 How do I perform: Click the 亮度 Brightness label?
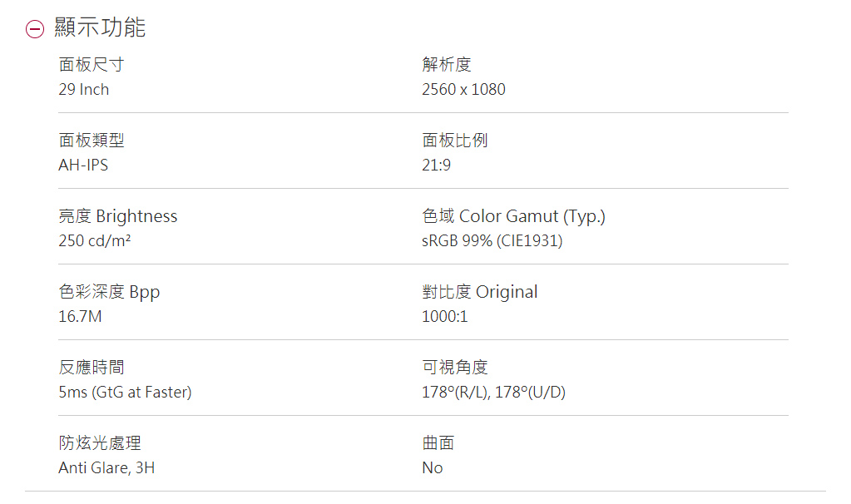[x=117, y=216]
